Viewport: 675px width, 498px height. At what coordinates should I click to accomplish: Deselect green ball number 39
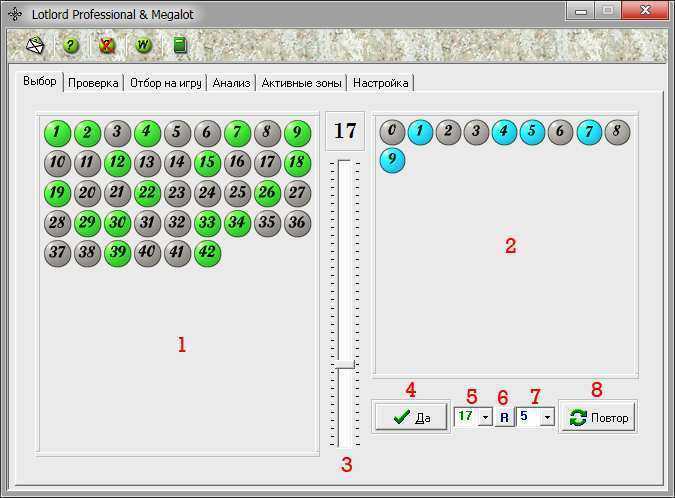pyautogui.click(x=118, y=253)
